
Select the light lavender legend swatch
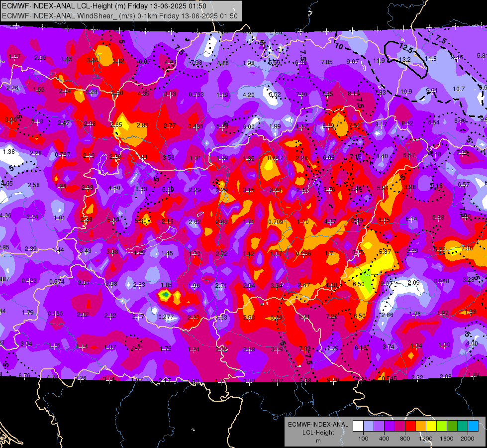[x=368, y=426]
